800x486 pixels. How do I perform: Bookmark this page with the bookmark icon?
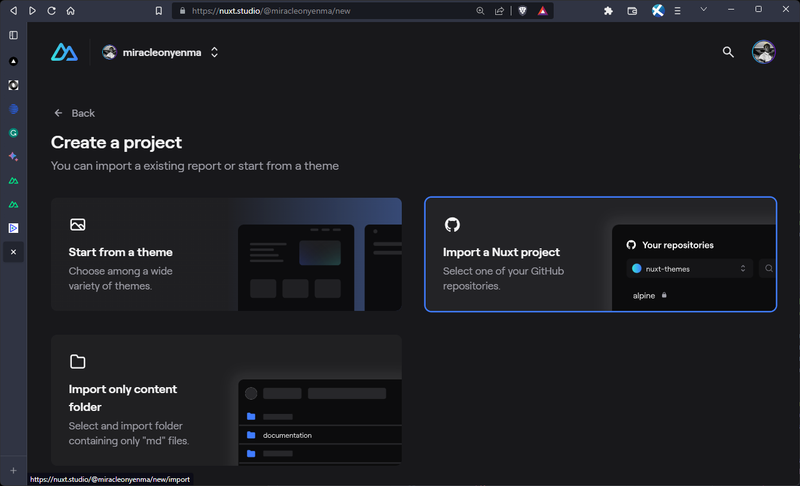[159, 11]
